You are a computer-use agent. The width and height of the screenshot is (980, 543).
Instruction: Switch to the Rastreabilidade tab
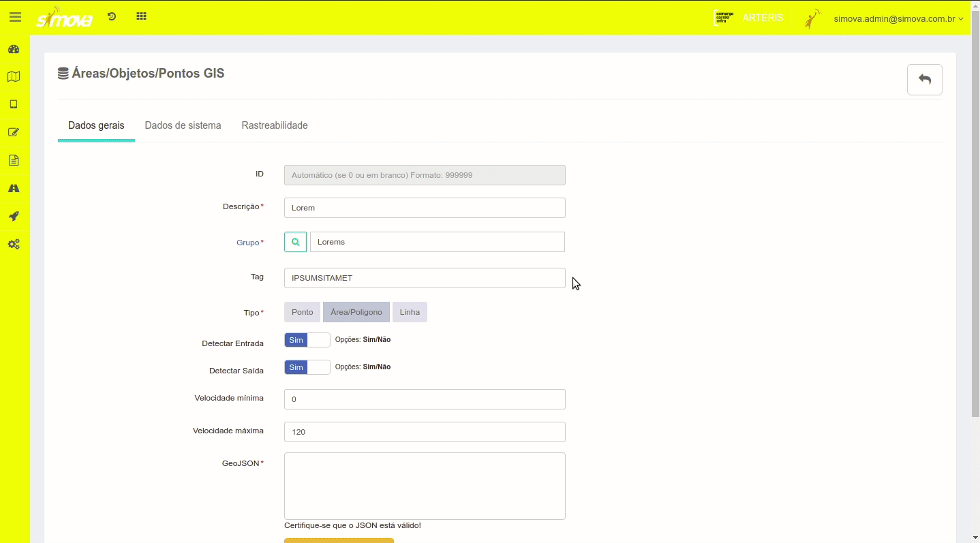pyautogui.click(x=275, y=125)
